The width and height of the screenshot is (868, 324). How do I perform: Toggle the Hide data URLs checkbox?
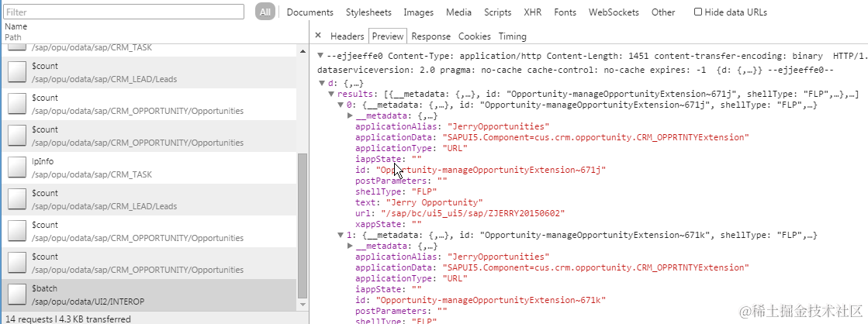[698, 12]
